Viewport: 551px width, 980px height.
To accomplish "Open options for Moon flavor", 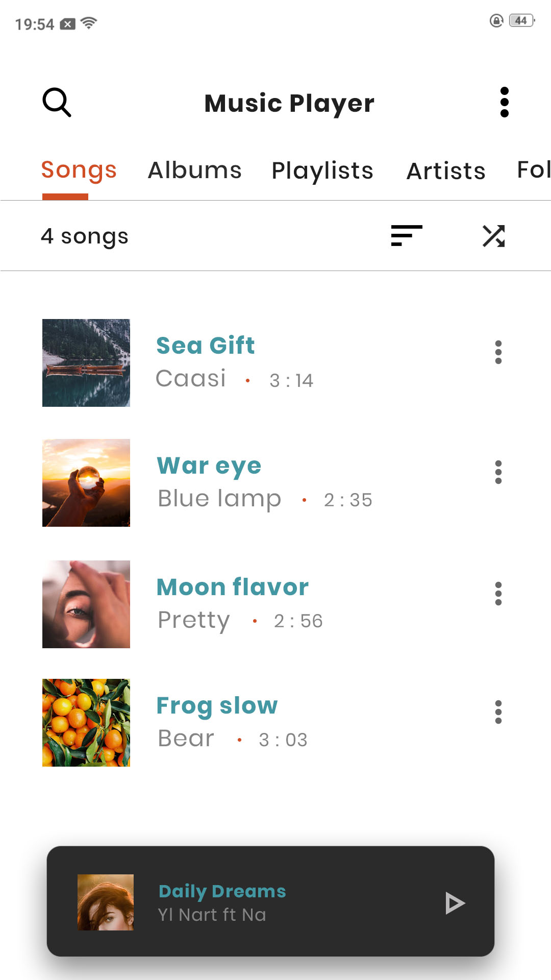I will [498, 594].
